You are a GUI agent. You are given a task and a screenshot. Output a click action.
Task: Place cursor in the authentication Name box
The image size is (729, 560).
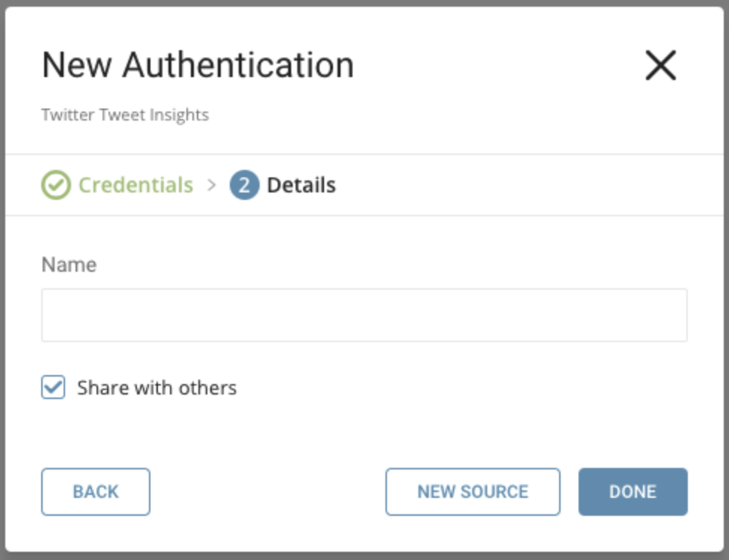coord(364,315)
